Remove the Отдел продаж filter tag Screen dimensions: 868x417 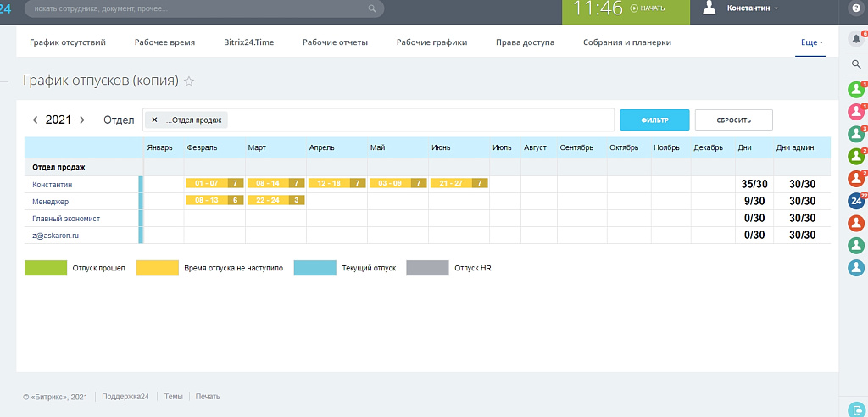coord(154,120)
